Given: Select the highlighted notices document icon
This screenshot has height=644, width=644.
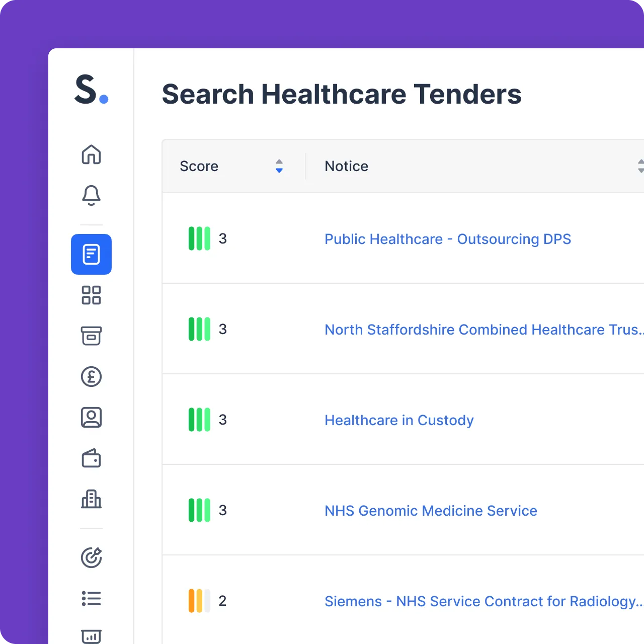Looking at the screenshot, I should pos(91,254).
